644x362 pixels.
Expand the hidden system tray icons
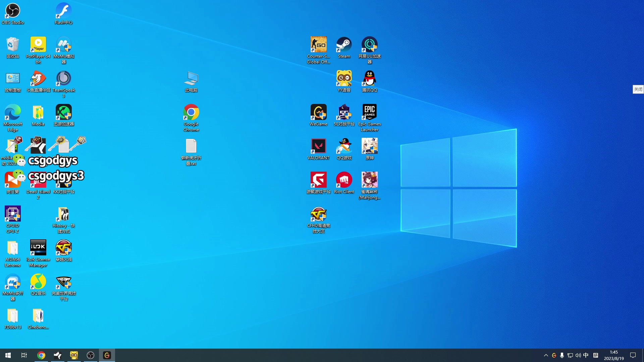(x=546, y=355)
